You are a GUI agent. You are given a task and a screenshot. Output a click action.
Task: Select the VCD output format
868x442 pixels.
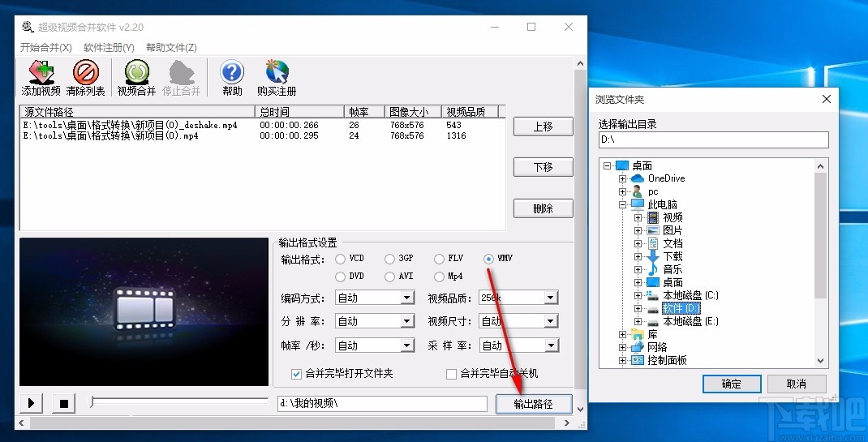(x=340, y=259)
